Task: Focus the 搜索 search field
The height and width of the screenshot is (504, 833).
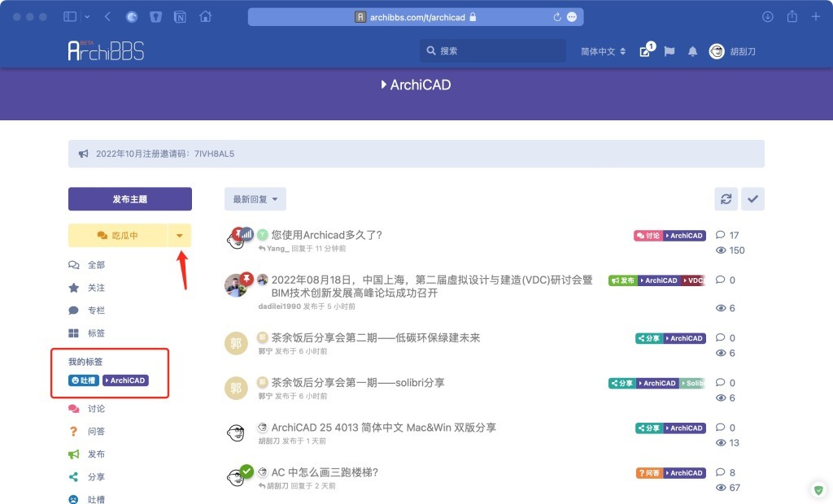Action: click(492, 51)
